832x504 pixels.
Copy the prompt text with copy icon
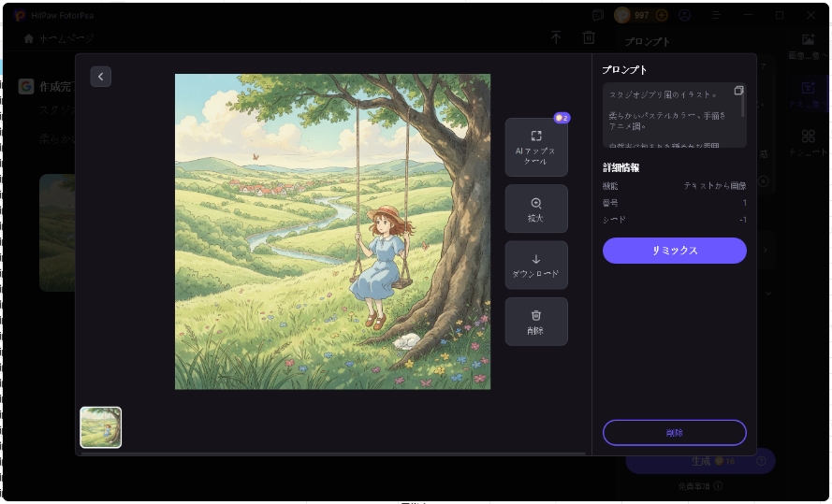(738, 91)
